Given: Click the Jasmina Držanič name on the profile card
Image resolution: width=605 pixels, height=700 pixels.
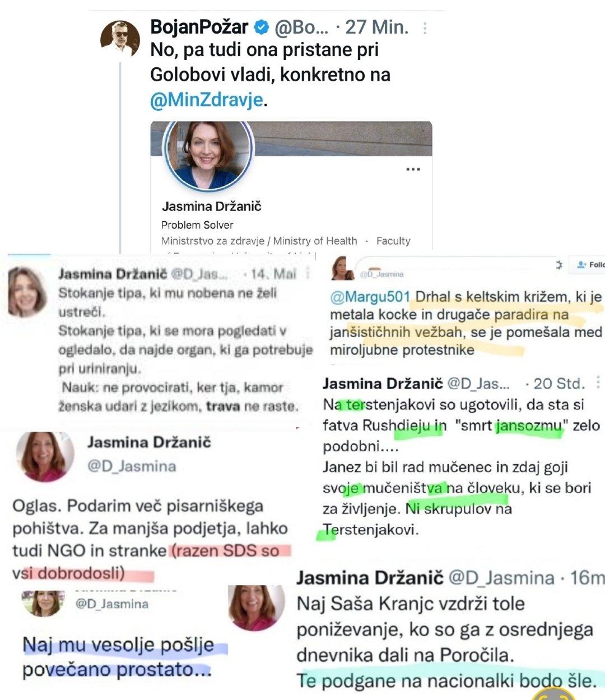Looking at the screenshot, I should pyautogui.click(x=212, y=206).
